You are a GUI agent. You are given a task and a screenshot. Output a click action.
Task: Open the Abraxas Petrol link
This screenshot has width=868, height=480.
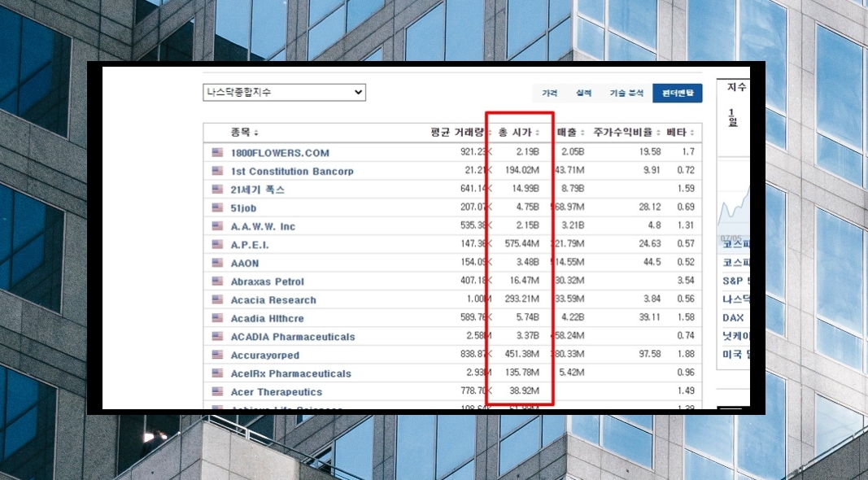[x=268, y=281]
